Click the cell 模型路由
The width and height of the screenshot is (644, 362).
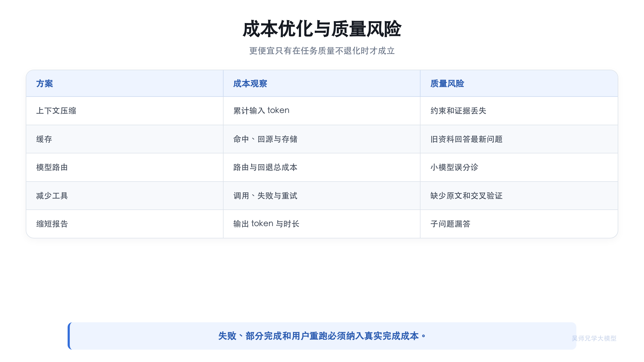click(x=125, y=167)
